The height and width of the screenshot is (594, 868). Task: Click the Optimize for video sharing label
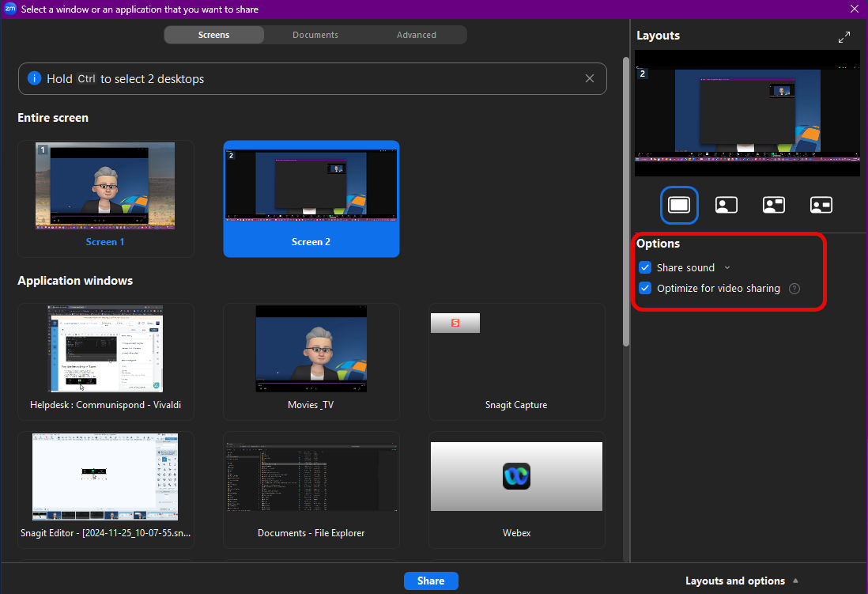click(718, 288)
